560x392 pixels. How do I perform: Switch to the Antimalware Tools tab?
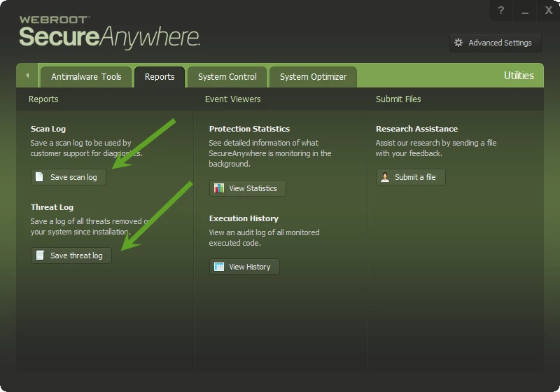click(86, 77)
